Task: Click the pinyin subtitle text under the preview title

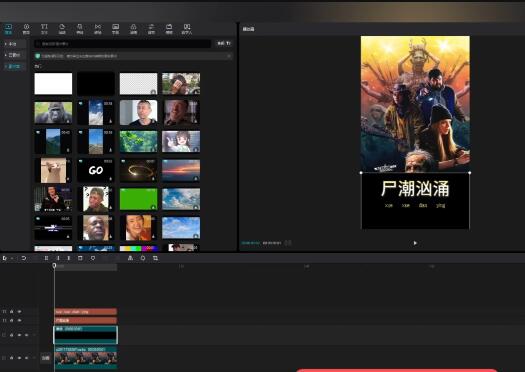Action: 415,205
